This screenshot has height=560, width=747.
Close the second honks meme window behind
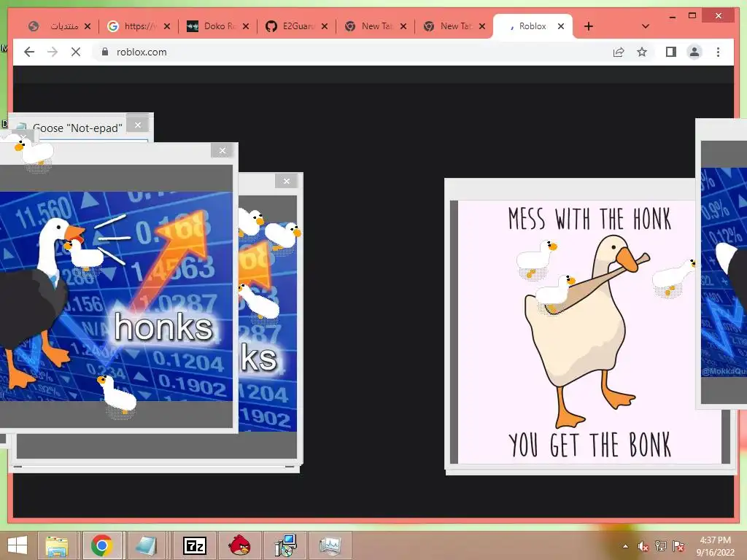click(286, 181)
